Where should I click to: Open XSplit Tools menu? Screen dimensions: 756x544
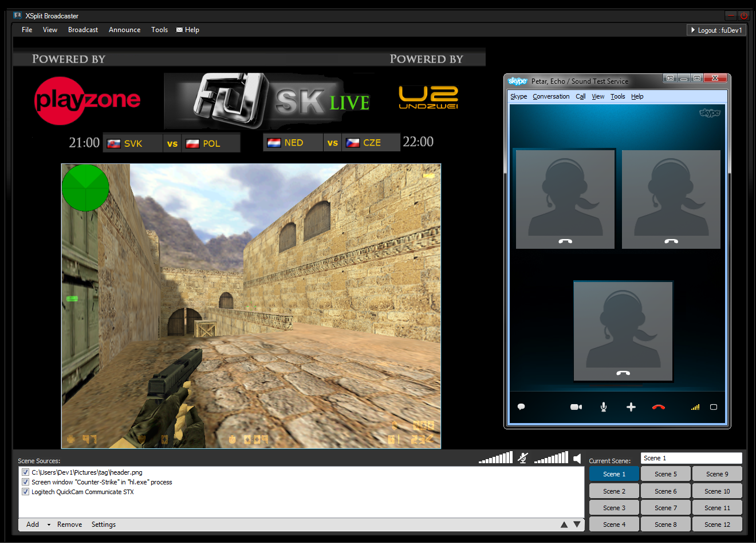(x=160, y=30)
